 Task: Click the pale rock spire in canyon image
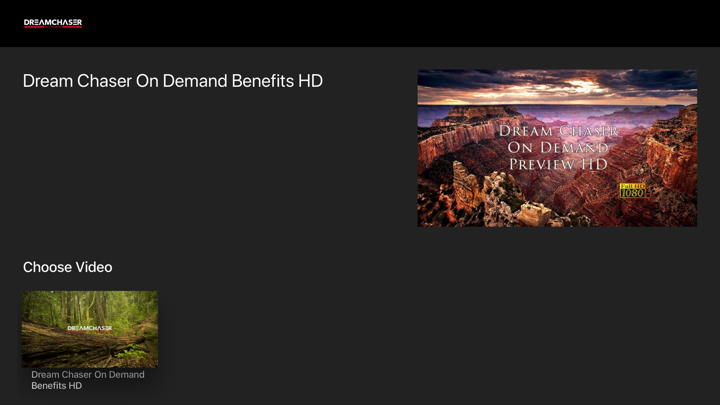pyautogui.click(x=466, y=186)
